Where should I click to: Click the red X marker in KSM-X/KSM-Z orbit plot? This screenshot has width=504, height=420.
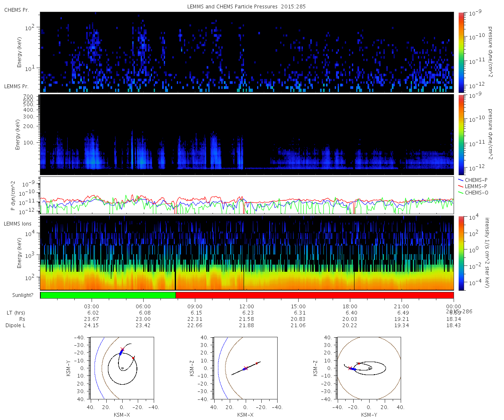point(246,368)
